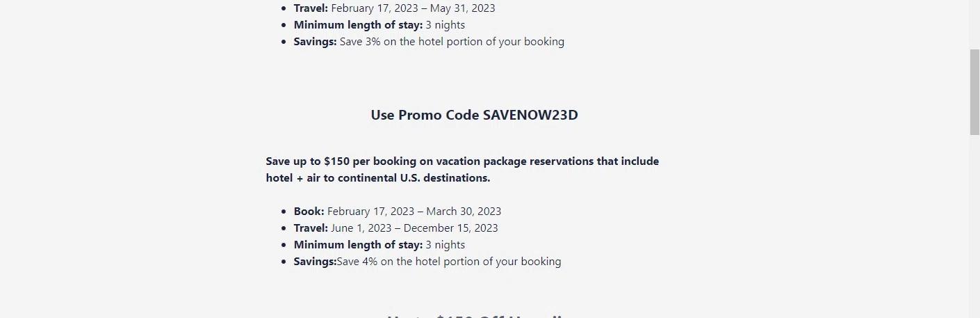Click the "Save 3% on the hotel portion" text
The width and height of the screenshot is (980, 318).
pyautogui.click(x=452, y=42)
